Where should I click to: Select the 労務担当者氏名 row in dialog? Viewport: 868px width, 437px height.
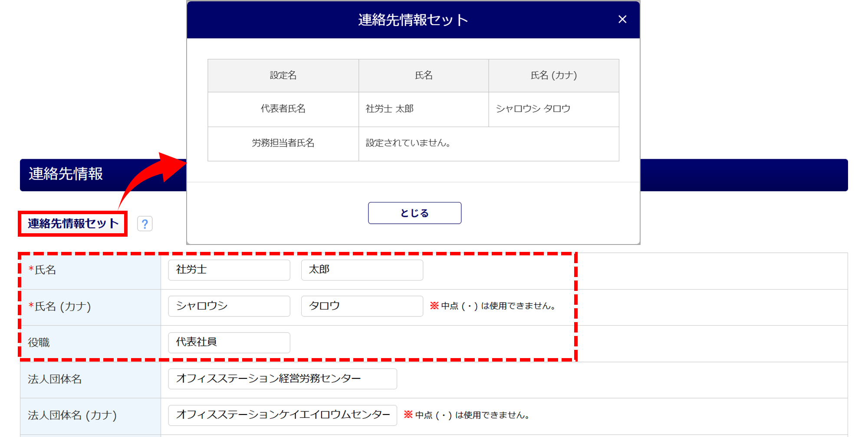[x=413, y=144]
